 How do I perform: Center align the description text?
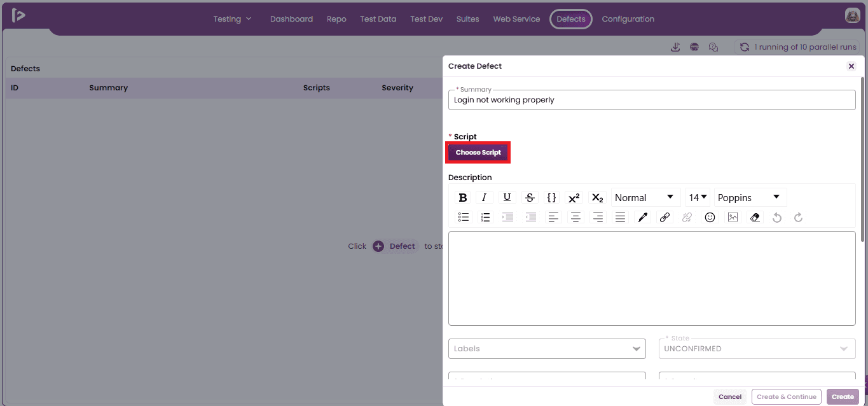(x=575, y=218)
